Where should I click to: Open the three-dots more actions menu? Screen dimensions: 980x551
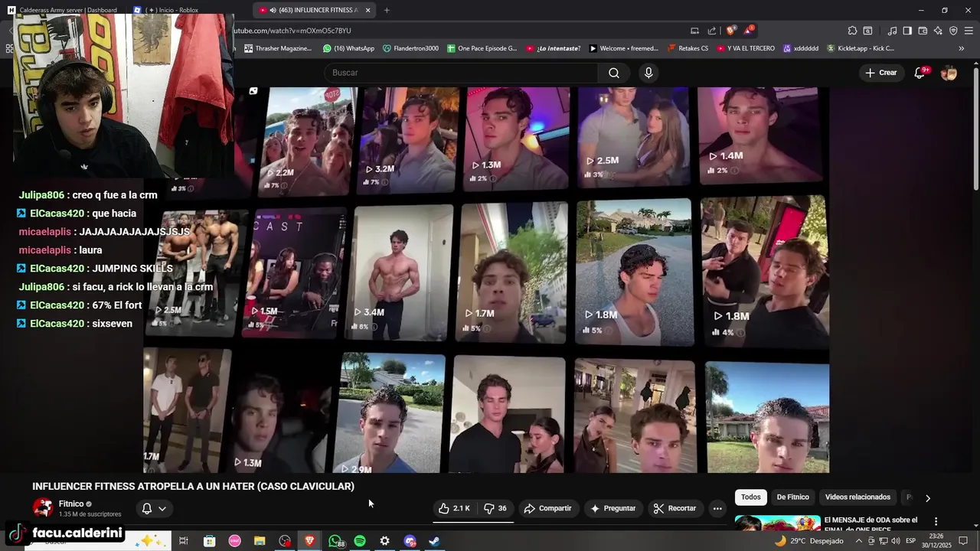click(717, 508)
